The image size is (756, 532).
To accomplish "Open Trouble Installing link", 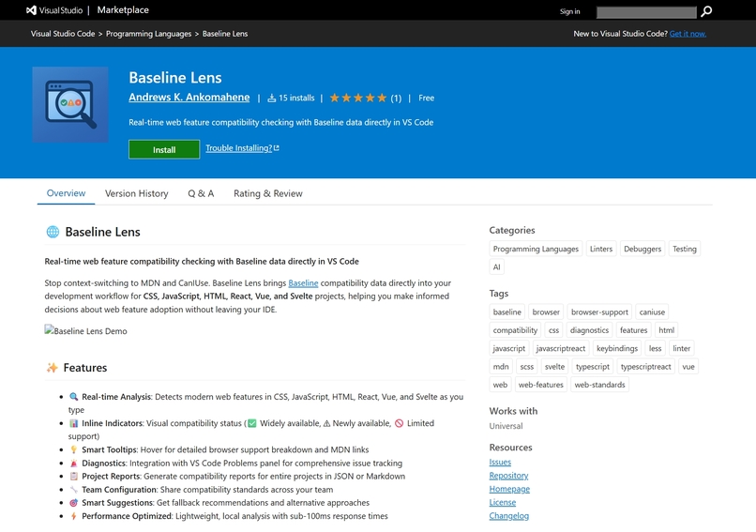I will [x=238, y=148].
